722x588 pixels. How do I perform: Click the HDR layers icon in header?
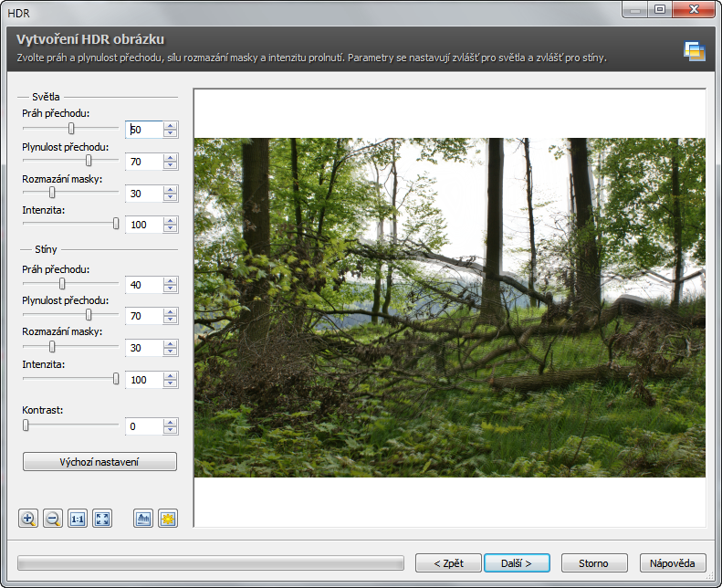click(695, 51)
